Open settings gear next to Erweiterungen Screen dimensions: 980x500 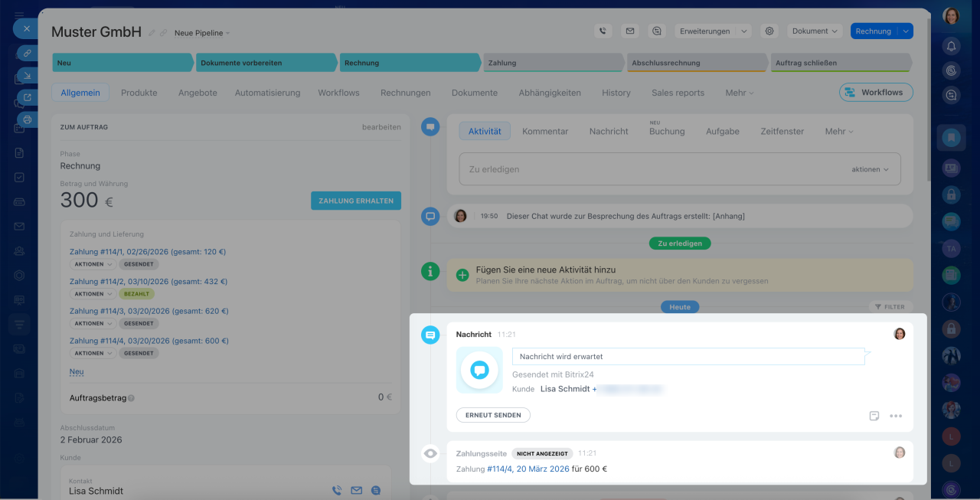coord(769,31)
